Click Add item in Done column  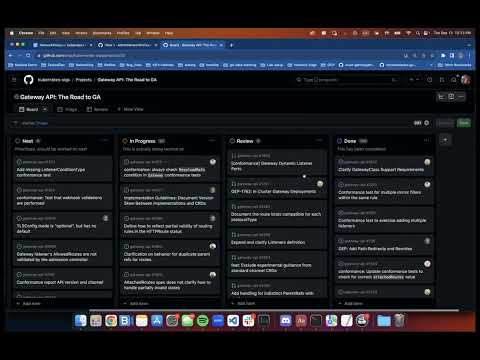[x=350, y=304]
